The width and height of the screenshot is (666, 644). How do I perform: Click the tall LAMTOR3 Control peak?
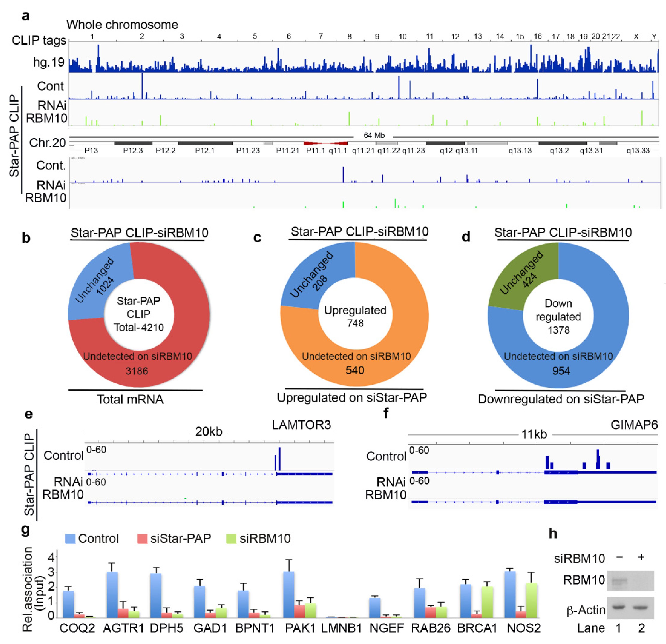click(279, 459)
